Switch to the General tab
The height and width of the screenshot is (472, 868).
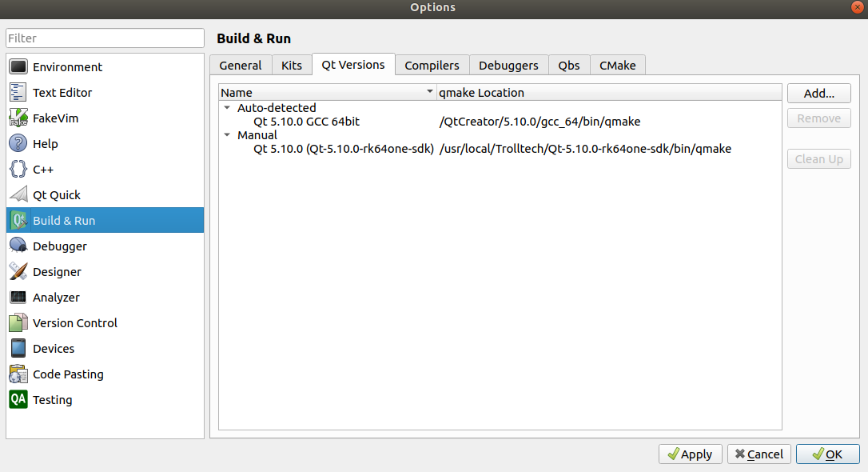pyautogui.click(x=241, y=66)
